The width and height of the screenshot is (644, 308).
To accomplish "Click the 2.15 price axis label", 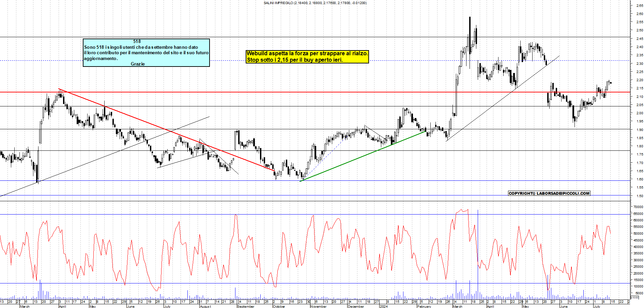I will 640,88.
